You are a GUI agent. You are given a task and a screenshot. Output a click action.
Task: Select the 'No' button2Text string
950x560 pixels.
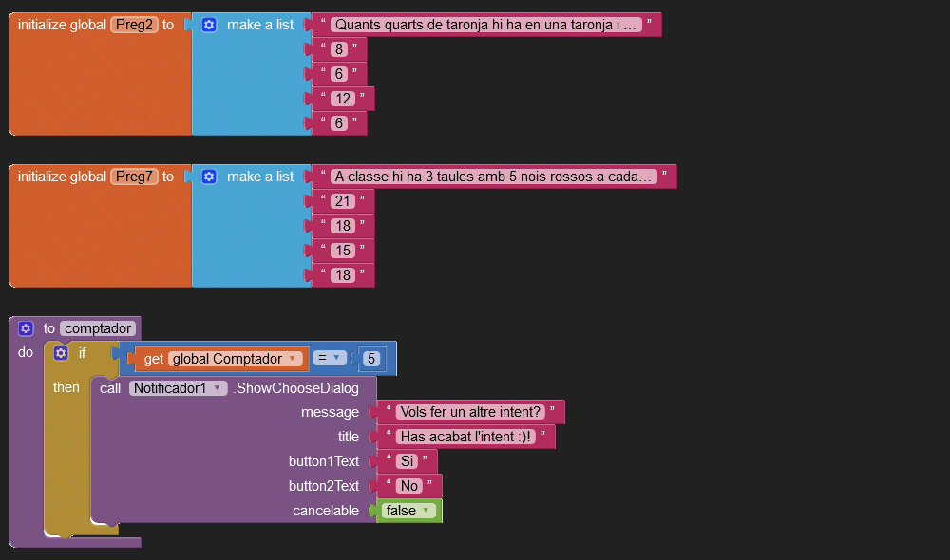[x=408, y=486]
